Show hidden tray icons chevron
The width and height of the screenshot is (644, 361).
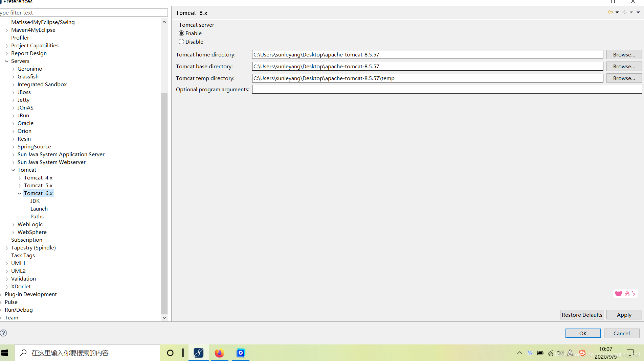pos(520,353)
